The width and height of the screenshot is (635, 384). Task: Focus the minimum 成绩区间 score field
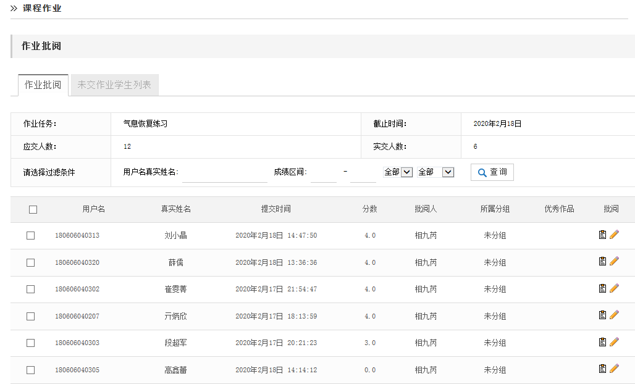click(323, 173)
